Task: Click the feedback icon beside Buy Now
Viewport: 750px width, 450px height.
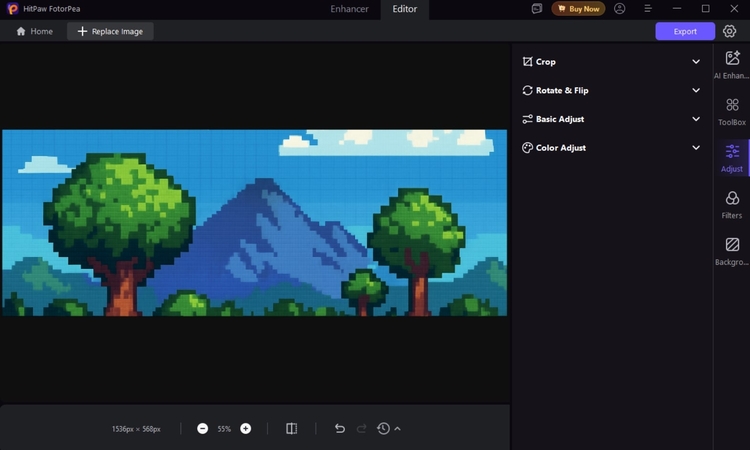Action: 537,9
